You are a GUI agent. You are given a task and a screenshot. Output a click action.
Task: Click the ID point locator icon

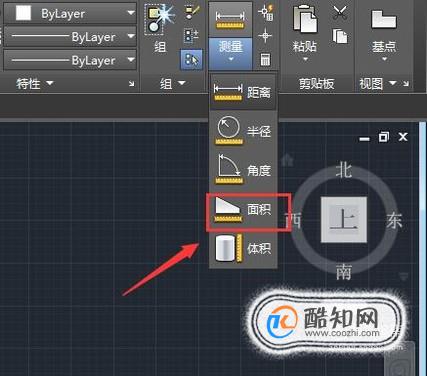point(265,35)
